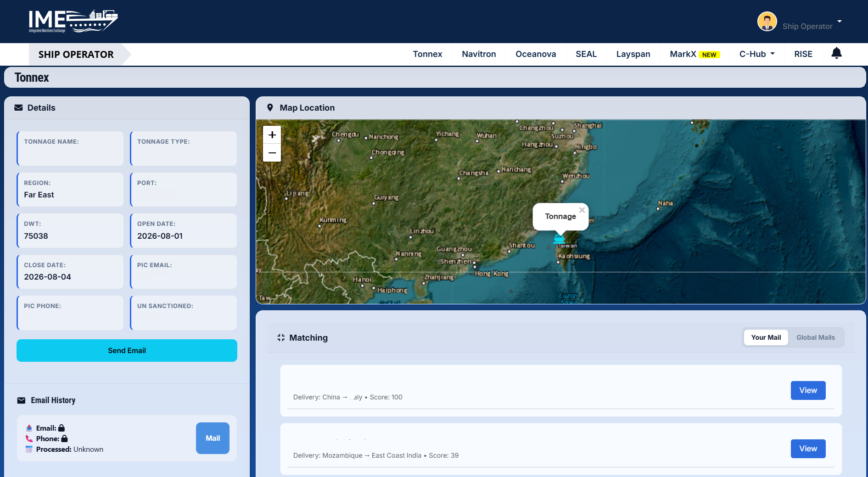View the Mozambique to East Coast India match
868x477 pixels.
808,449
